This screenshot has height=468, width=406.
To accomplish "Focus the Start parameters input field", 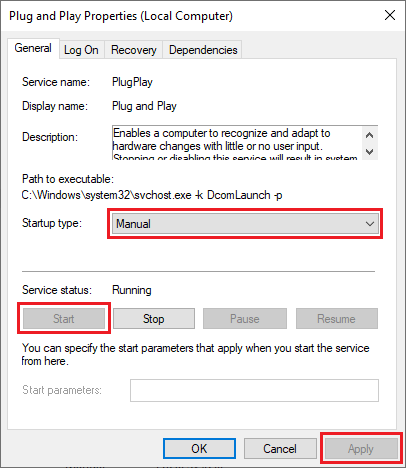I will (x=254, y=390).
